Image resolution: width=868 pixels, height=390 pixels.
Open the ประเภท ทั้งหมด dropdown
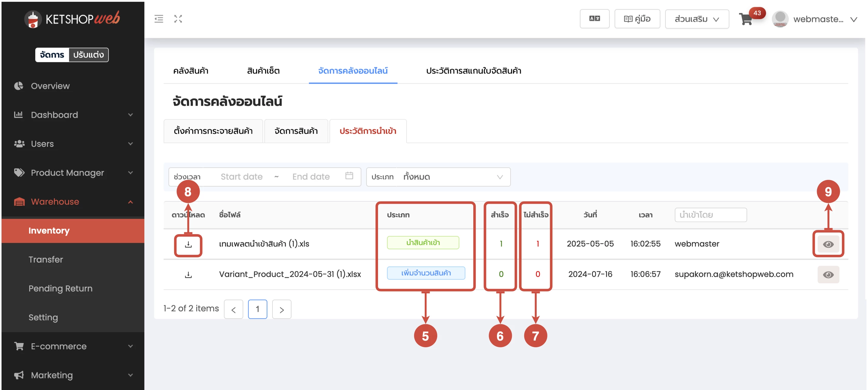point(438,177)
